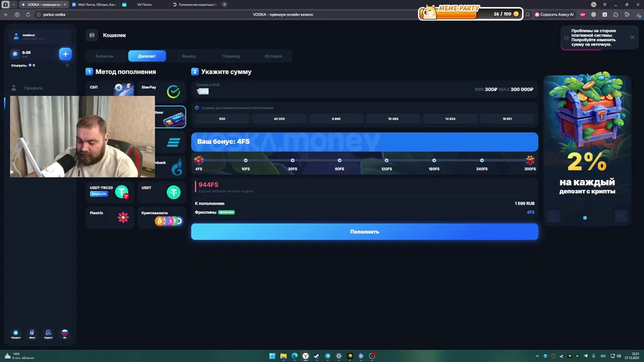Open Steam from the taskbar
The width and height of the screenshot is (644, 362).
click(x=316, y=356)
